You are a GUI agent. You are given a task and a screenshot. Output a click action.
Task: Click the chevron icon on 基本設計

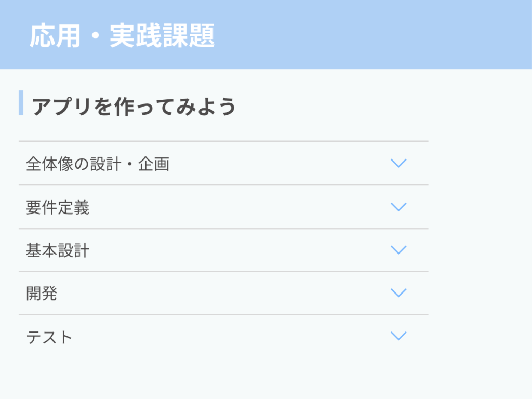pos(399,250)
